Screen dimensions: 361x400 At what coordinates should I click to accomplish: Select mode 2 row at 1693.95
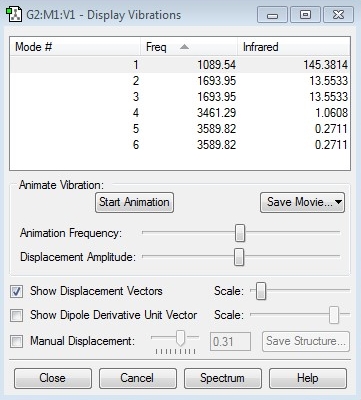180,81
